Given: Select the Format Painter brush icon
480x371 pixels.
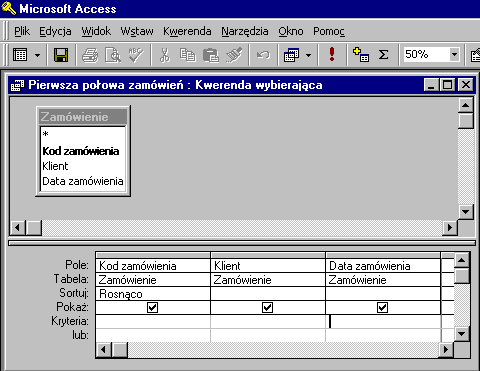Looking at the screenshot, I should 234,55.
